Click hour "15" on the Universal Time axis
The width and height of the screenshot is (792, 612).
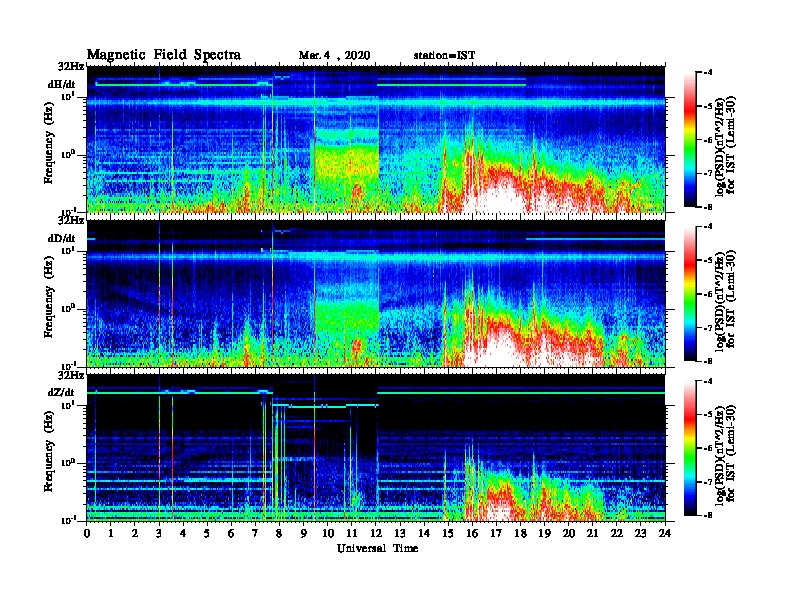[x=448, y=534]
